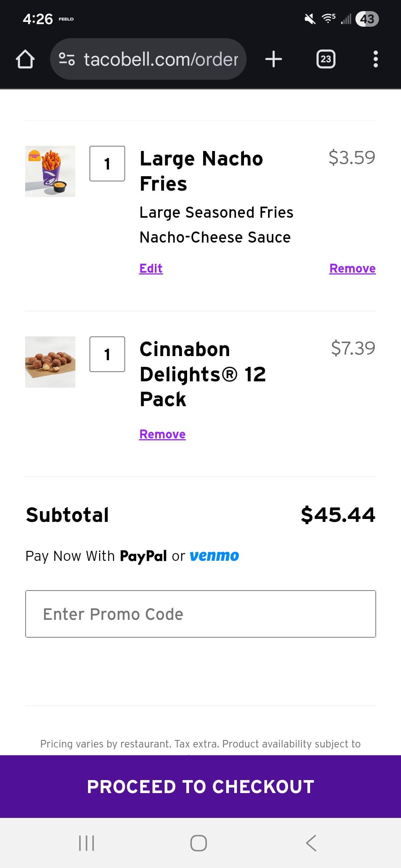Open a new tab with plus icon
This screenshot has width=401, height=868.
point(274,59)
